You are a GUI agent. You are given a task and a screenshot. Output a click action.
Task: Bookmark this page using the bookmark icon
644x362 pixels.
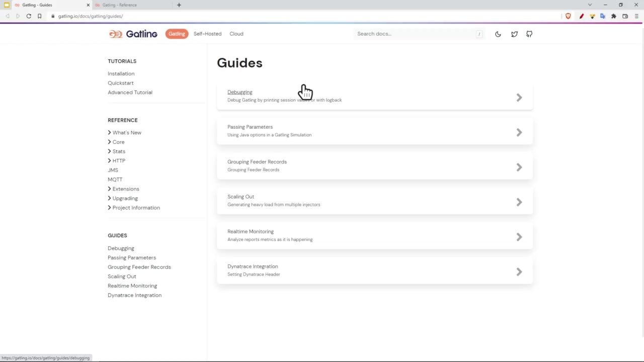39,16
